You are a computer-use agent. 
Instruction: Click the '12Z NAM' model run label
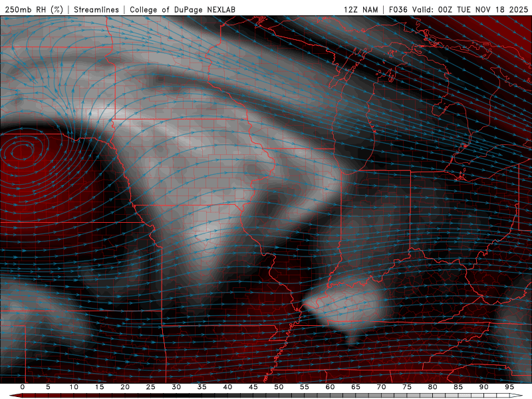click(361, 9)
